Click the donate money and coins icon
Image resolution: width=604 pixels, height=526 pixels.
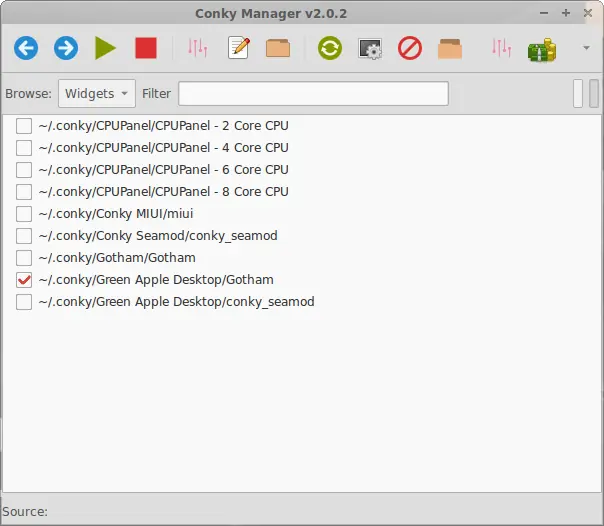[x=542, y=50]
